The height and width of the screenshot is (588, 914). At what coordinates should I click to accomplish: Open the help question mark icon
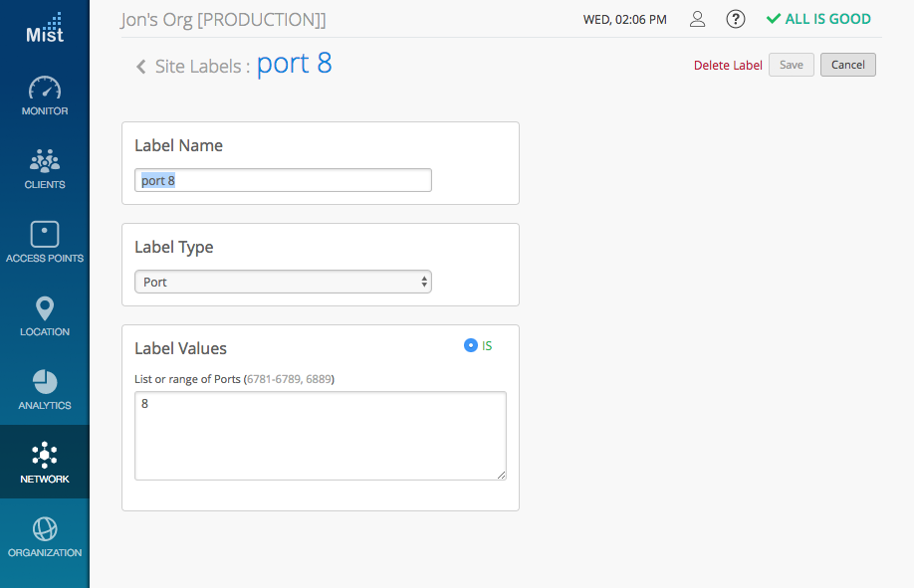736,19
